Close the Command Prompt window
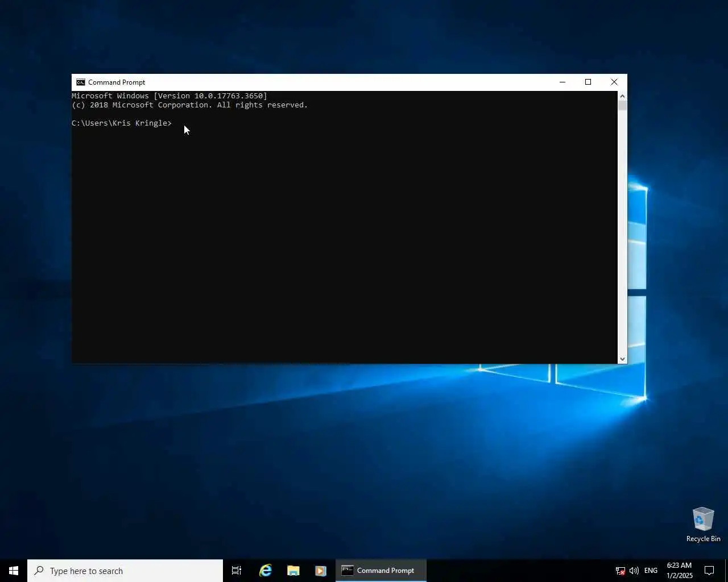Screen dimensions: 728x582 pos(614,82)
